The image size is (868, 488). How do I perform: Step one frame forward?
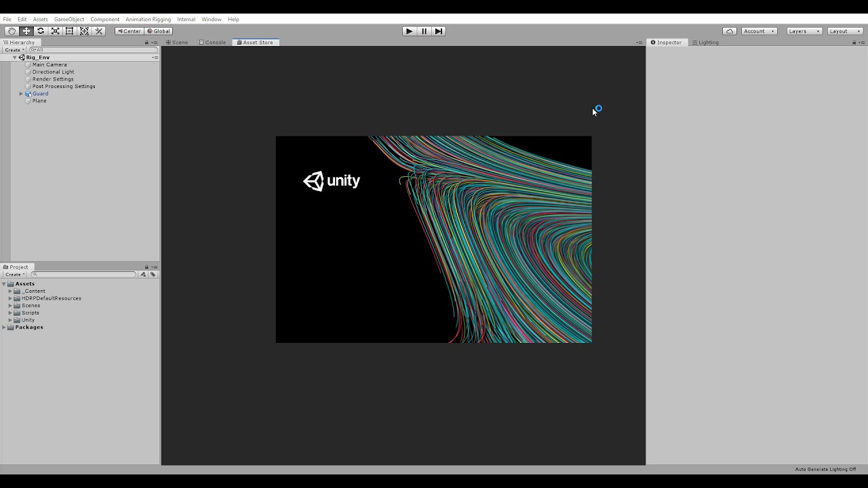point(438,31)
